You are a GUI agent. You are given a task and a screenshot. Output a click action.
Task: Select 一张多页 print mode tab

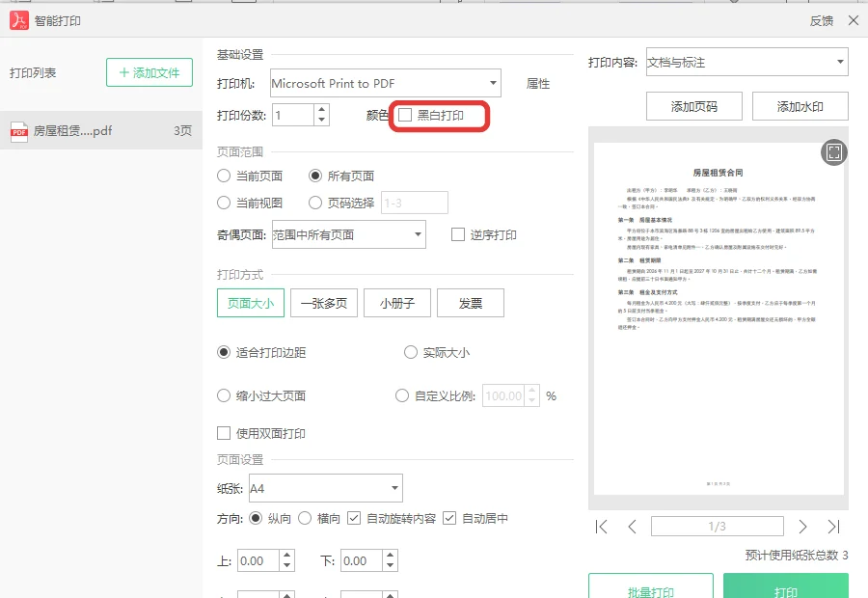tap(324, 303)
